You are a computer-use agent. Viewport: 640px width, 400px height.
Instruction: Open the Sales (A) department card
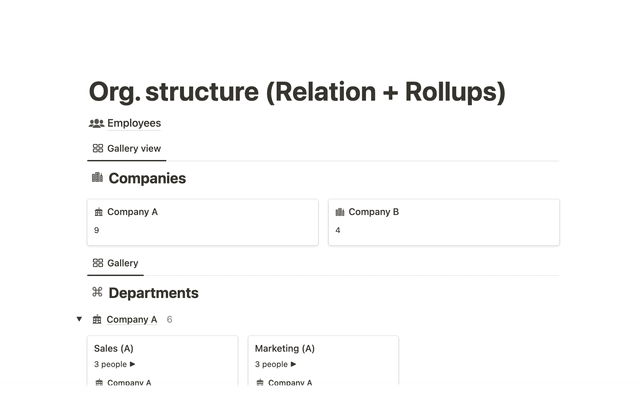click(162, 350)
